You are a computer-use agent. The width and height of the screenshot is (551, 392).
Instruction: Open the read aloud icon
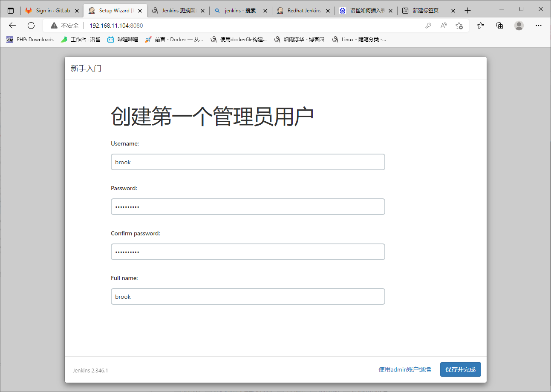(x=444, y=26)
